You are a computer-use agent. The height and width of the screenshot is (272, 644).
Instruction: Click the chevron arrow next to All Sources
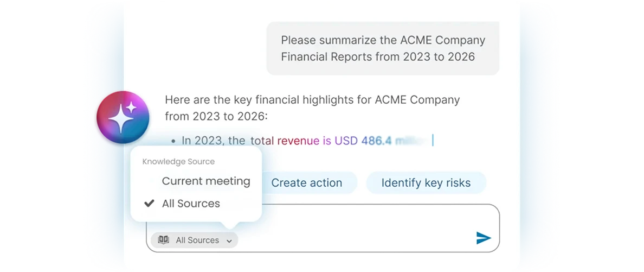click(x=229, y=241)
